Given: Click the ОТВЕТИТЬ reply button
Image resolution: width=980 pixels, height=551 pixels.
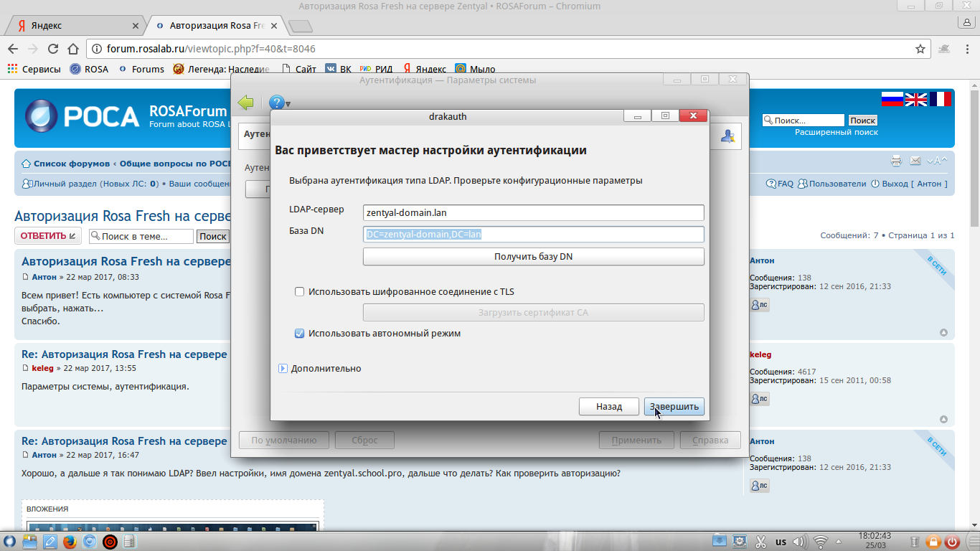Looking at the screenshot, I should (x=48, y=236).
